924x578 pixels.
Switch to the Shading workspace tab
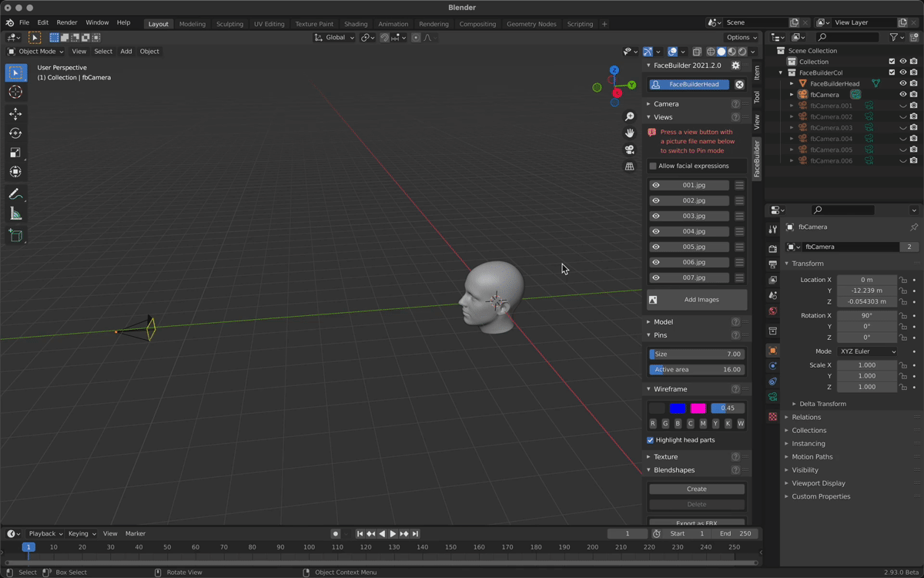(356, 24)
